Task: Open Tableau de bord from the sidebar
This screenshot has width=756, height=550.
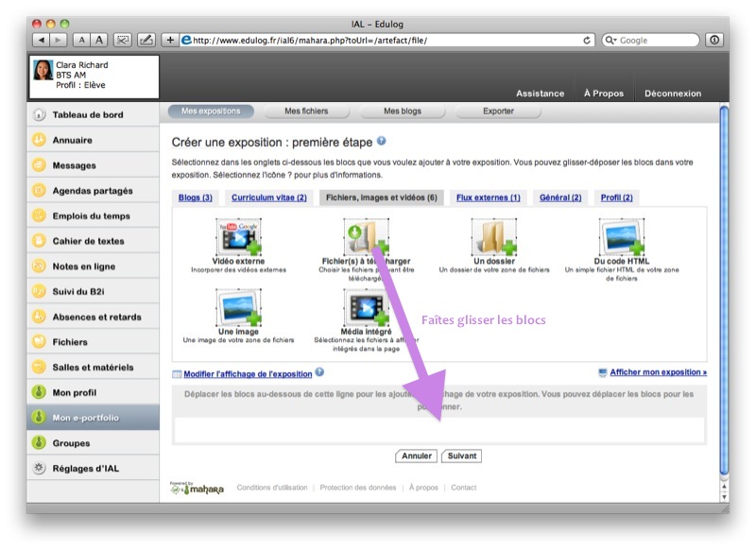Action: 88,115
